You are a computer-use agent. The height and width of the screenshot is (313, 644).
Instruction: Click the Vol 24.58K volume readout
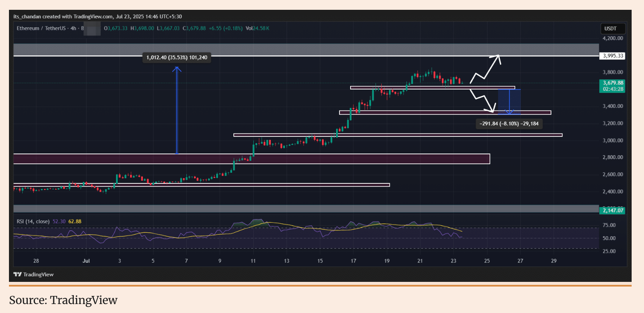pyautogui.click(x=257, y=29)
